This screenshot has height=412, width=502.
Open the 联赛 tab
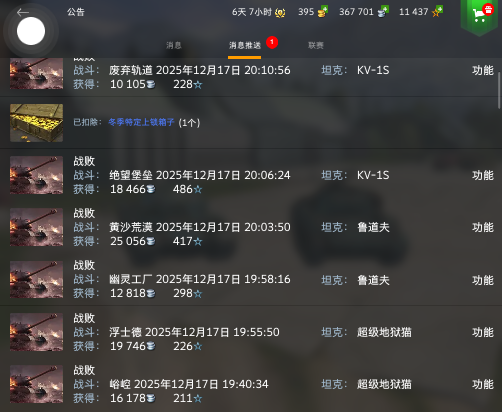click(x=316, y=45)
